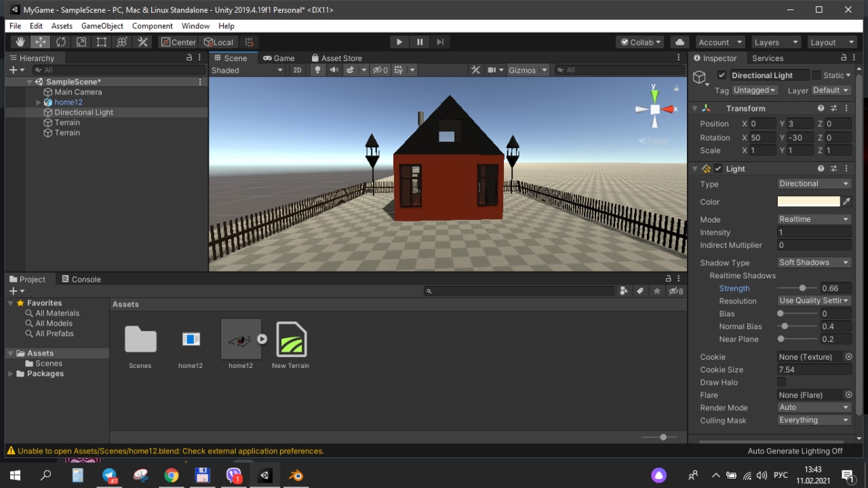
Task: Toggle grid snapping icon
Action: [x=249, y=42]
